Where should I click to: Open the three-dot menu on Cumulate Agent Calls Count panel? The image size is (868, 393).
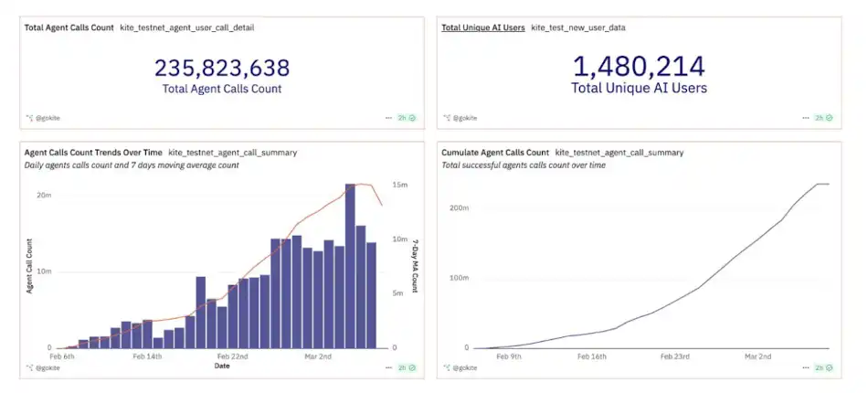(806, 367)
